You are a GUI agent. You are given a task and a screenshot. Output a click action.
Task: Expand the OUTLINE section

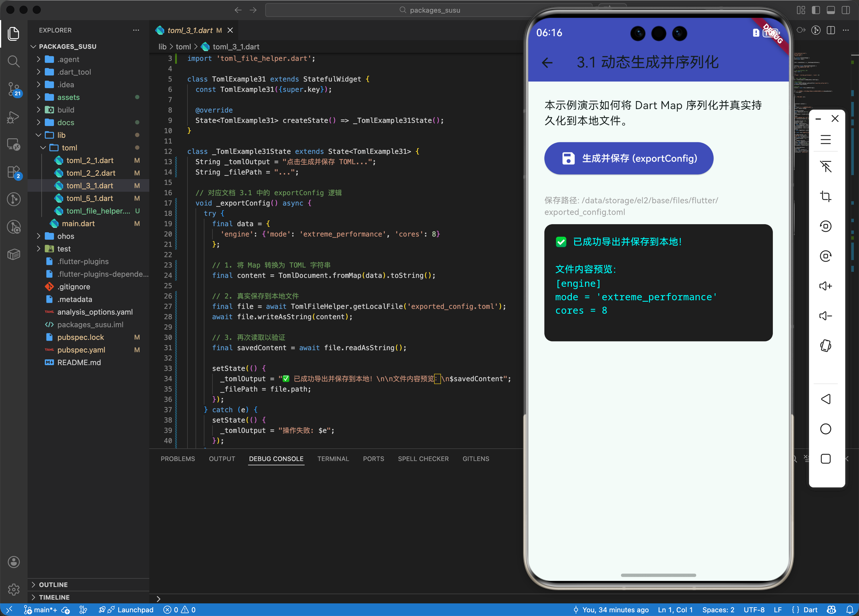(x=53, y=584)
